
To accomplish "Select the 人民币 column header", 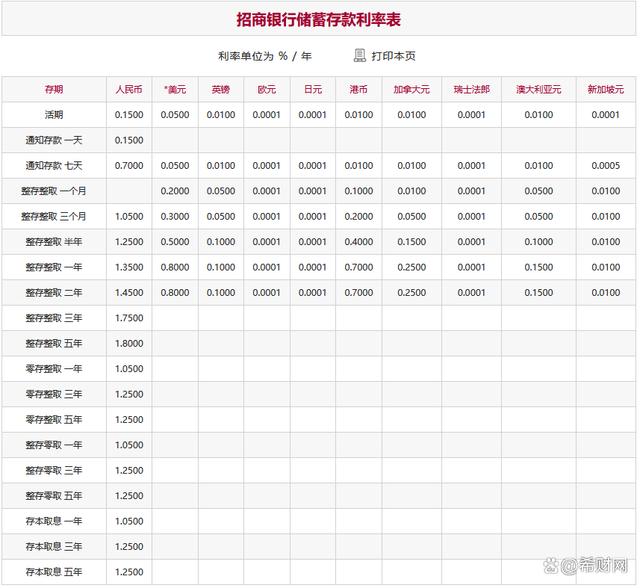I will [129, 89].
